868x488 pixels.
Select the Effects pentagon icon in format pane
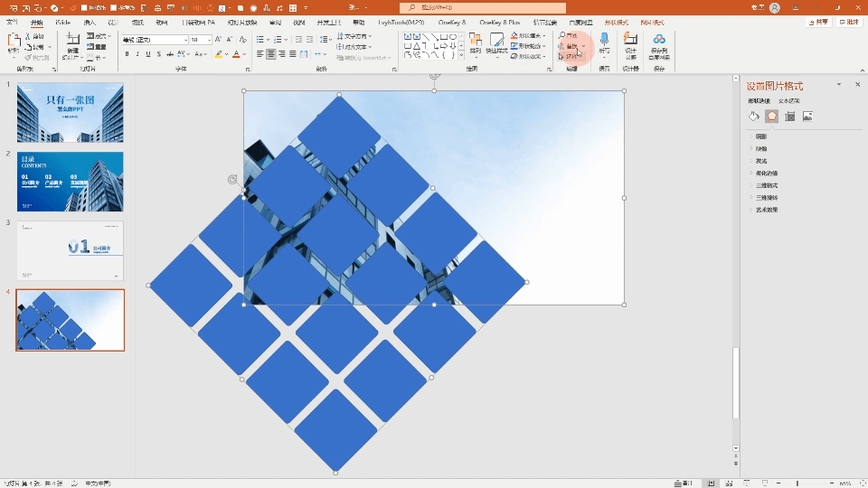pyautogui.click(x=771, y=117)
